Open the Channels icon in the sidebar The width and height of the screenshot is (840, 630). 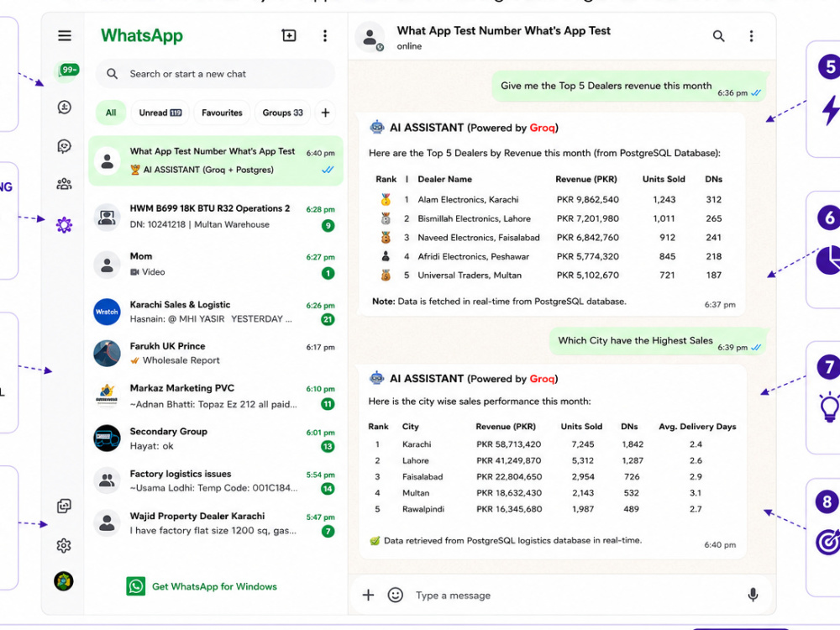65,146
